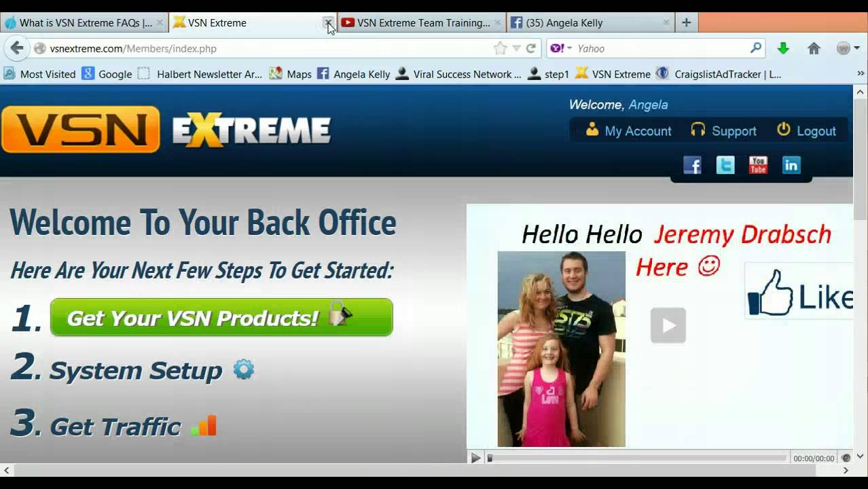This screenshot has width=868, height=489.
Task: Open System Setup step
Action: click(136, 370)
